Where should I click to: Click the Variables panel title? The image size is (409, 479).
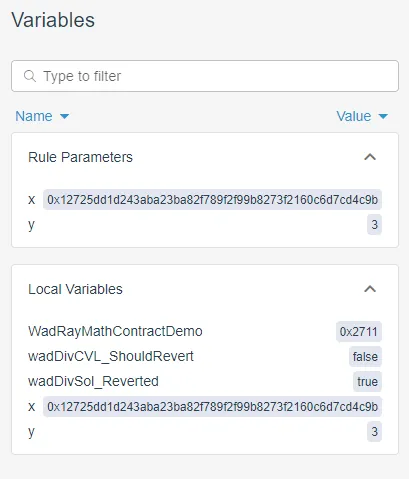click(x=53, y=20)
